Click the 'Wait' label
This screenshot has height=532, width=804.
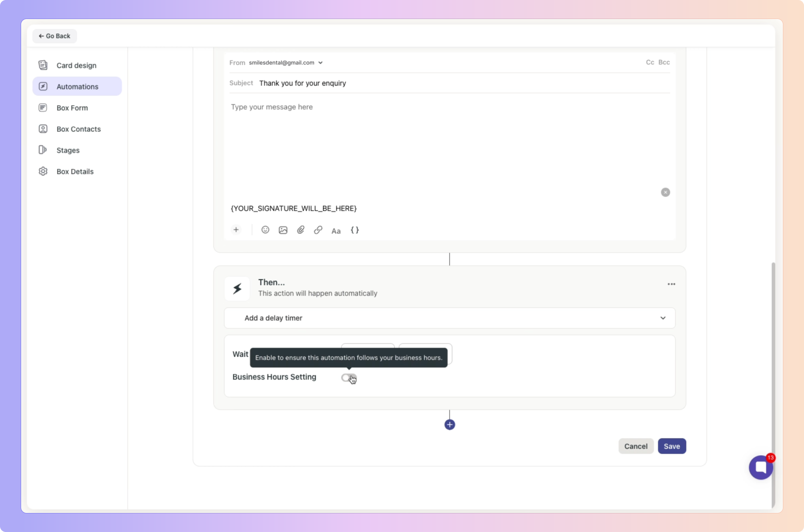[x=241, y=354]
